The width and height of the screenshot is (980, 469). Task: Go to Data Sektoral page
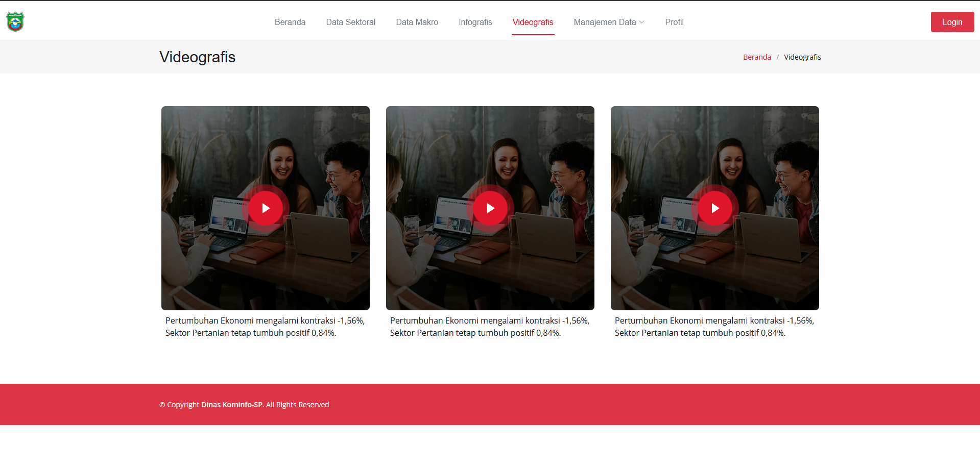pos(351,22)
